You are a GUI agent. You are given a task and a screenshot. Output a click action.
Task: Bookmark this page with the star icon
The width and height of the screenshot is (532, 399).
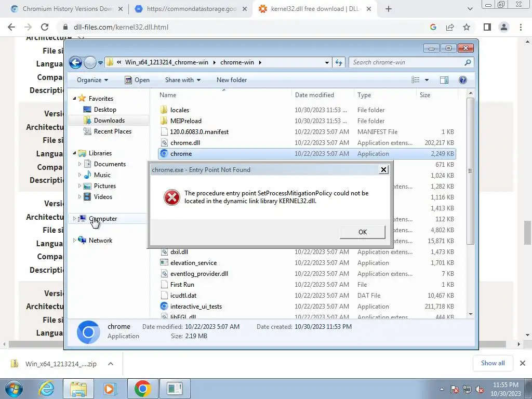pyautogui.click(x=467, y=27)
